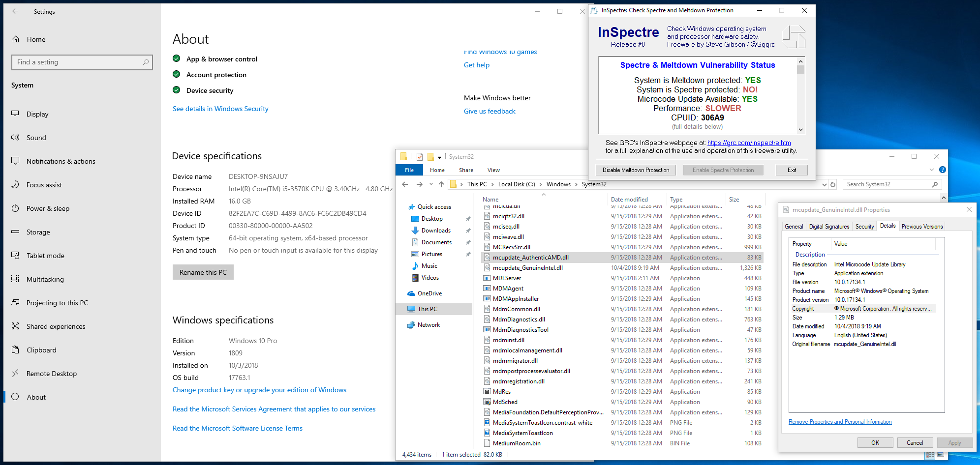The height and width of the screenshot is (465, 980).
Task: Open Projecting to this PC settings
Action: pyautogui.click(x=57, y=303)
